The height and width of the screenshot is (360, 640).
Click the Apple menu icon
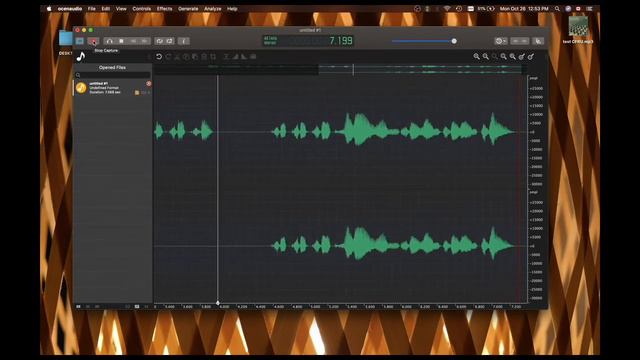coord(49,9)
